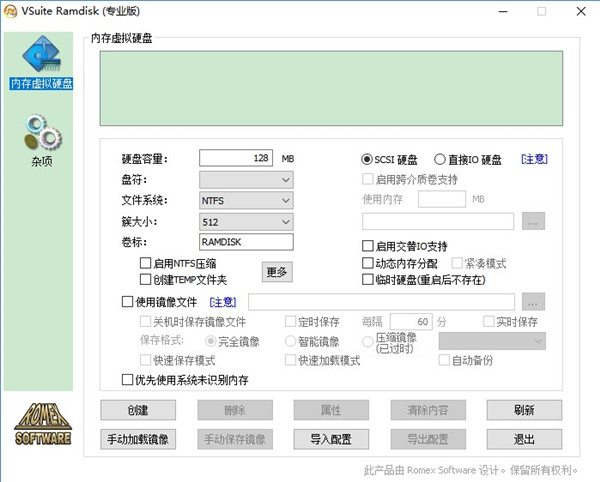Screen dimensions: 600x482
Task: Click the 导入配置 button
Action: (x=330, y=439)
